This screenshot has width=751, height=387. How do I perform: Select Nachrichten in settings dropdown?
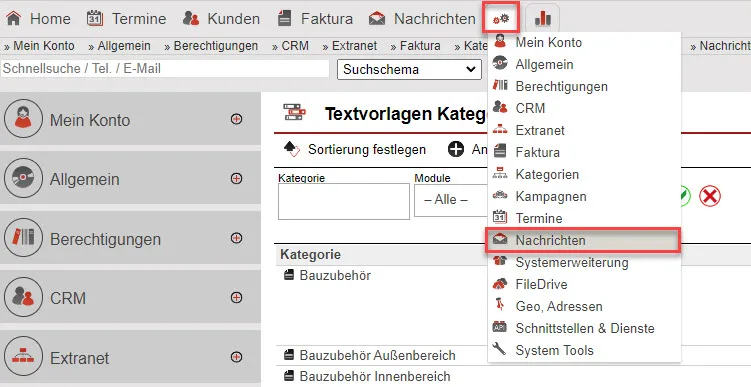point(583,240)
